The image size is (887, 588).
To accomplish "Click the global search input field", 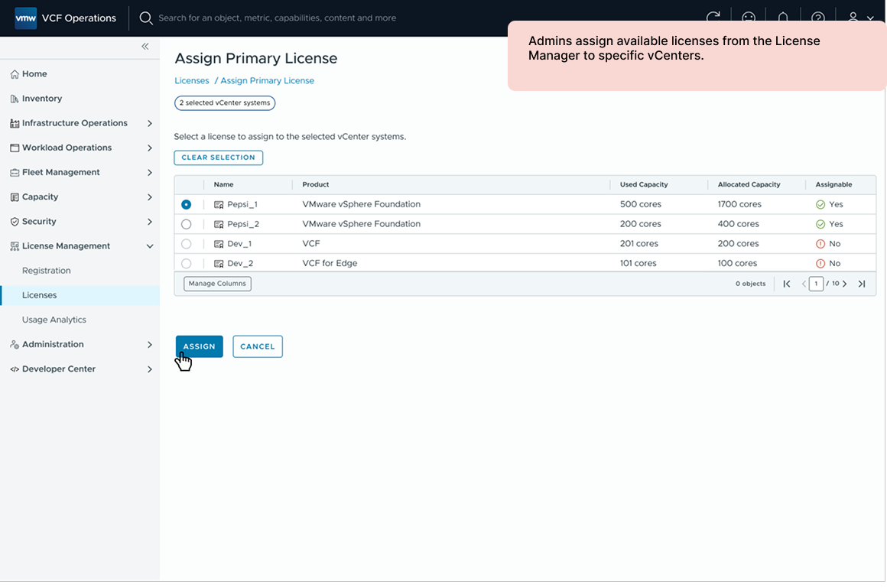I will point(277,18).
